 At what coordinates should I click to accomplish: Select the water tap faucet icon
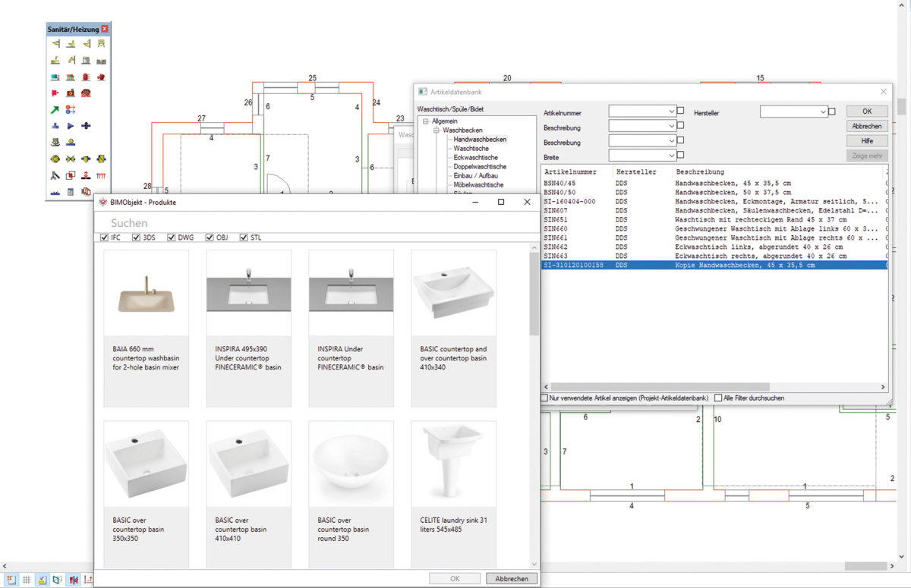click(71, 60)
